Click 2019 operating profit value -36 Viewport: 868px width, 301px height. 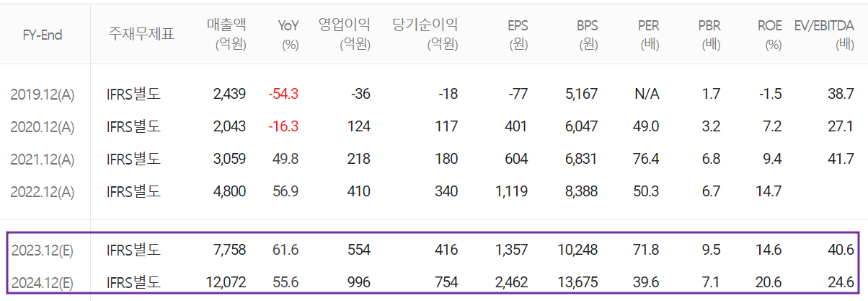pyautogui.click(x=360, y=94)
